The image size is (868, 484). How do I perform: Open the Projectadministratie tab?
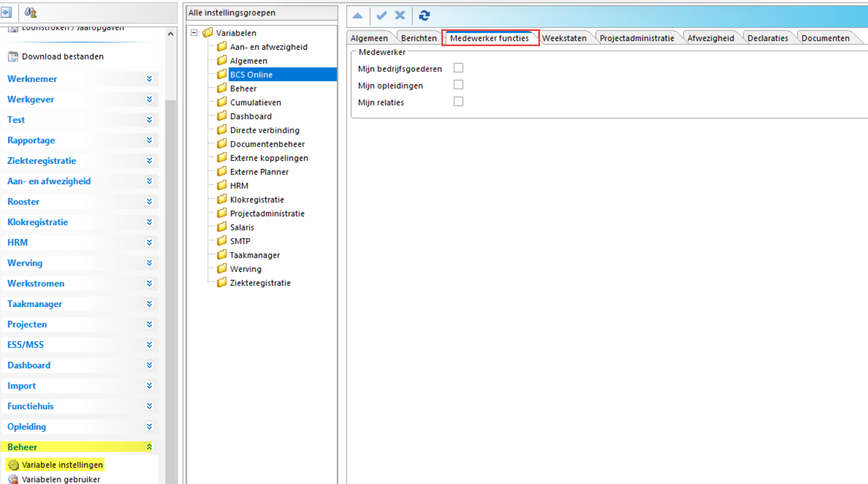click(637, 38)
